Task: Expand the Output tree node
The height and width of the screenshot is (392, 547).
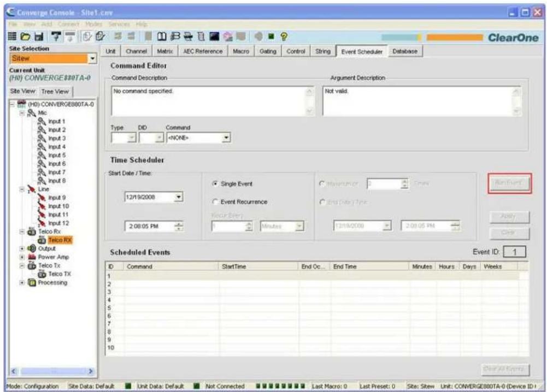Action: coord(22,249)
